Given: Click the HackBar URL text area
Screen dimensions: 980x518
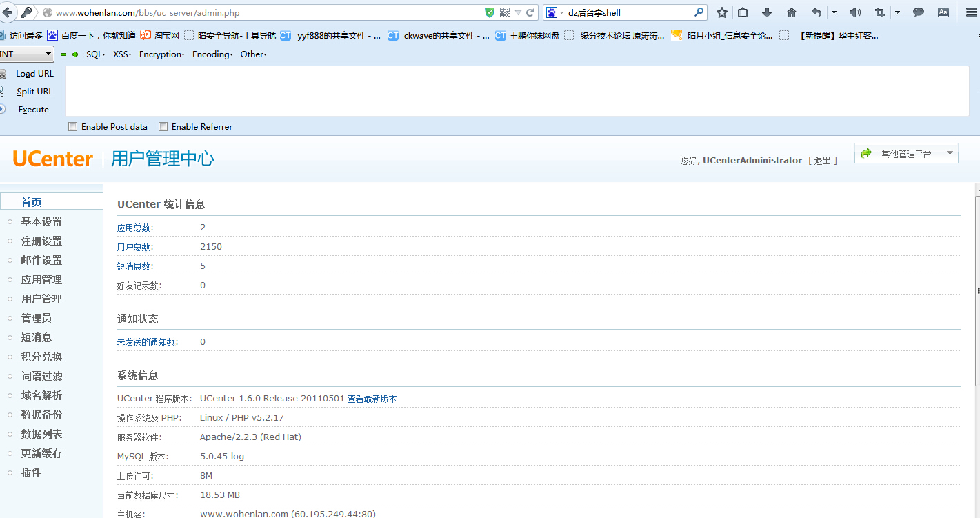Looking at the screenshot, I should pos(517,91).
